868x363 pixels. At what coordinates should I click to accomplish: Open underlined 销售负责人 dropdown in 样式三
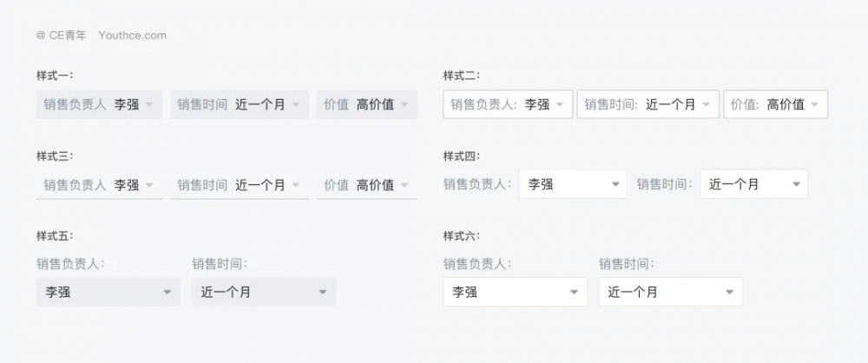(99, 185)
